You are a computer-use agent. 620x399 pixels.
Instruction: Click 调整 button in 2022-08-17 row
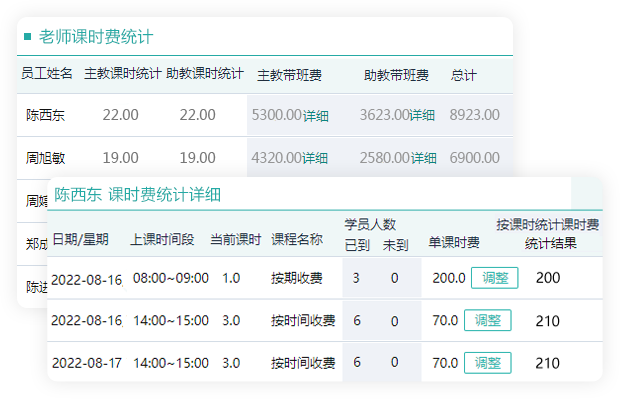pyautogui.click(x=488, y=363)
